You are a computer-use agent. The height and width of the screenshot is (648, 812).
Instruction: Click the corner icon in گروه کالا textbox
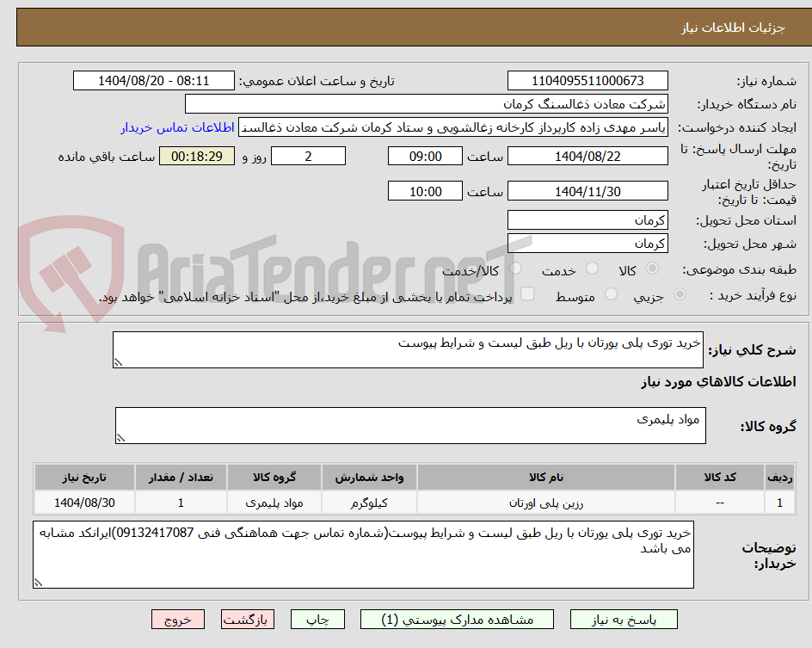click(x=120, y=437)
